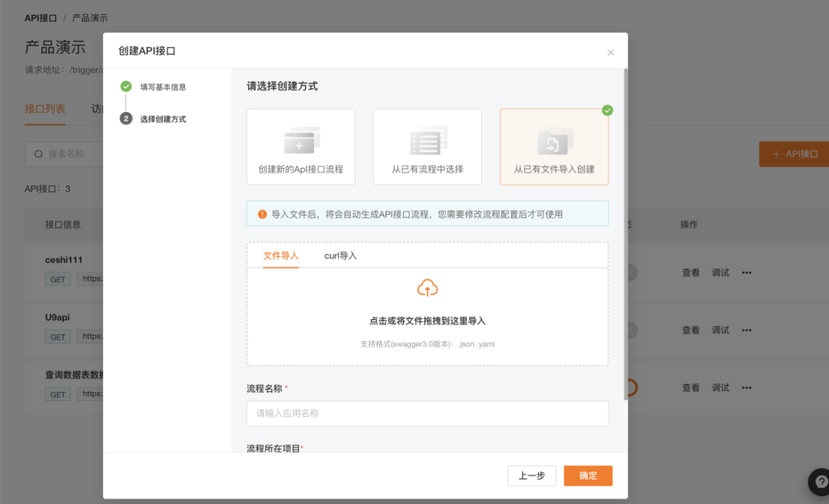Click 产品演示 breadcrumb item
The height and width of the screenshot is (504, 829).
click(x=90, y=18)
